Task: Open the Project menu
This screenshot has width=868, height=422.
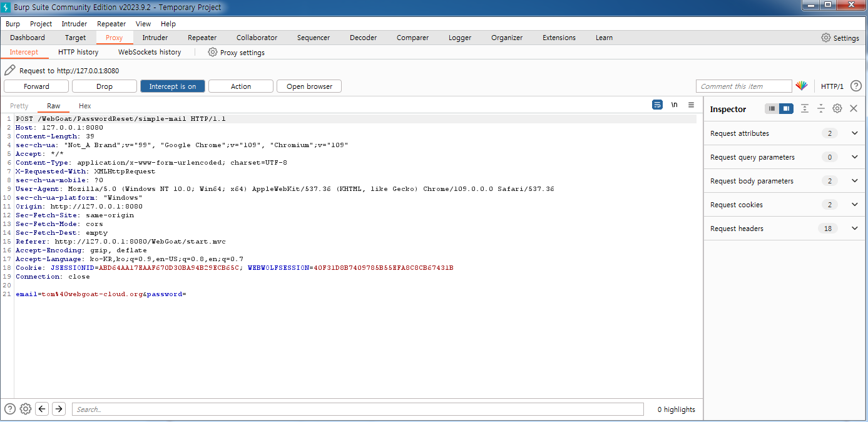Action: pyautogui.click(x=41, y=24)
